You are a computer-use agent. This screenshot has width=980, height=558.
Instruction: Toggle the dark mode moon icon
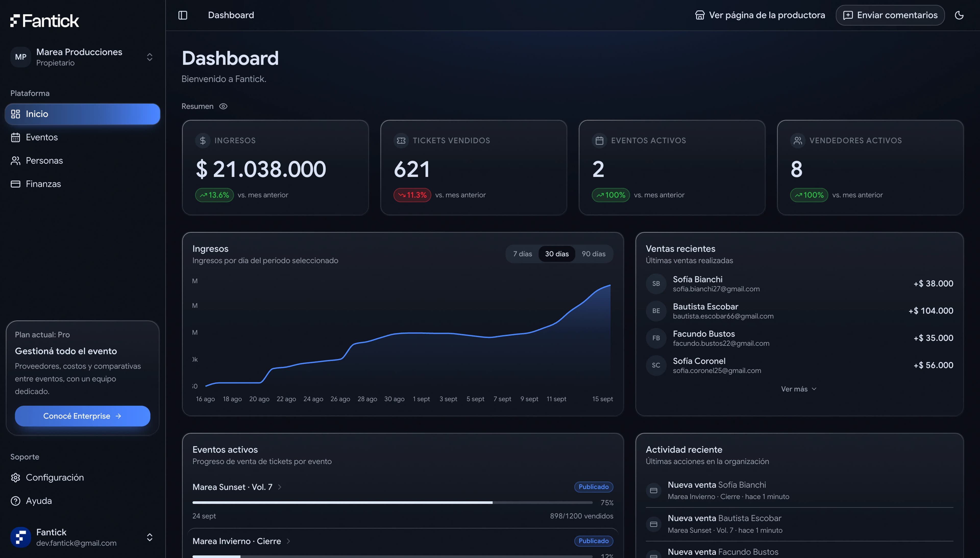pyautogui.click(x=959, y=15)
